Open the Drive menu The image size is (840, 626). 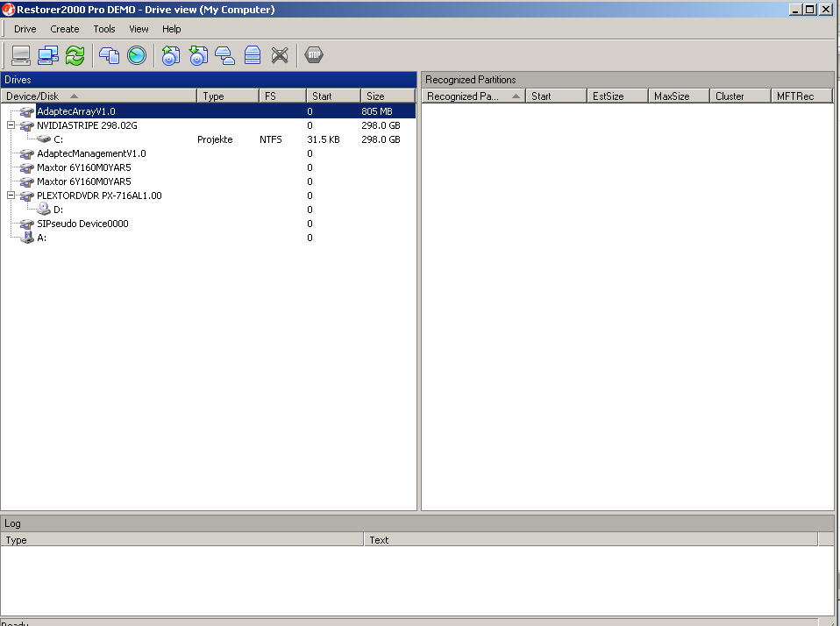(25, 29)
